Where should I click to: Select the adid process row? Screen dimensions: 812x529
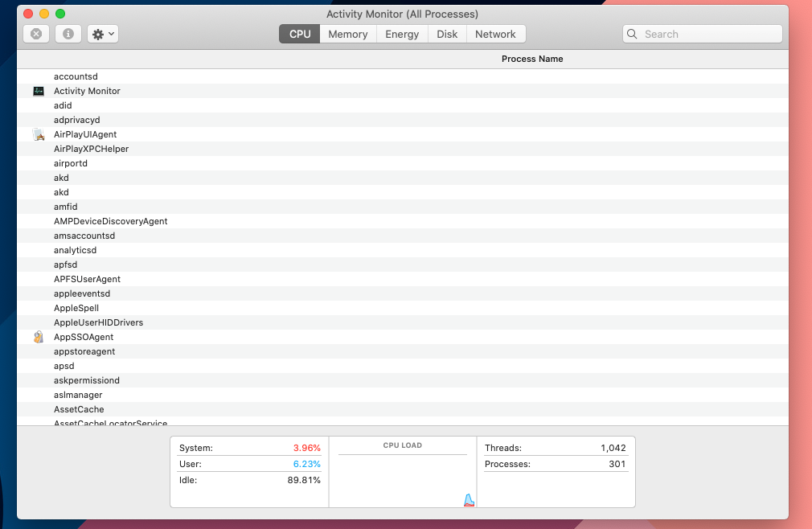[x=403, y=105]
